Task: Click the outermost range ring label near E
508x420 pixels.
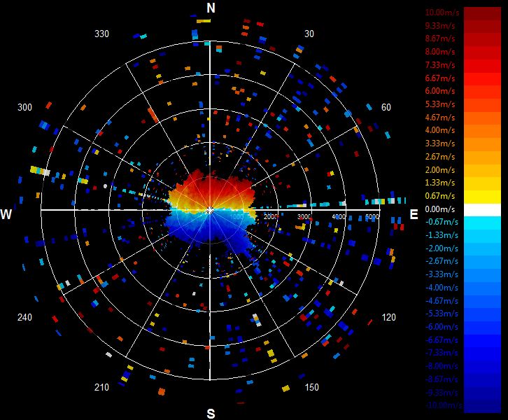Action: click(x=372, y=216)
